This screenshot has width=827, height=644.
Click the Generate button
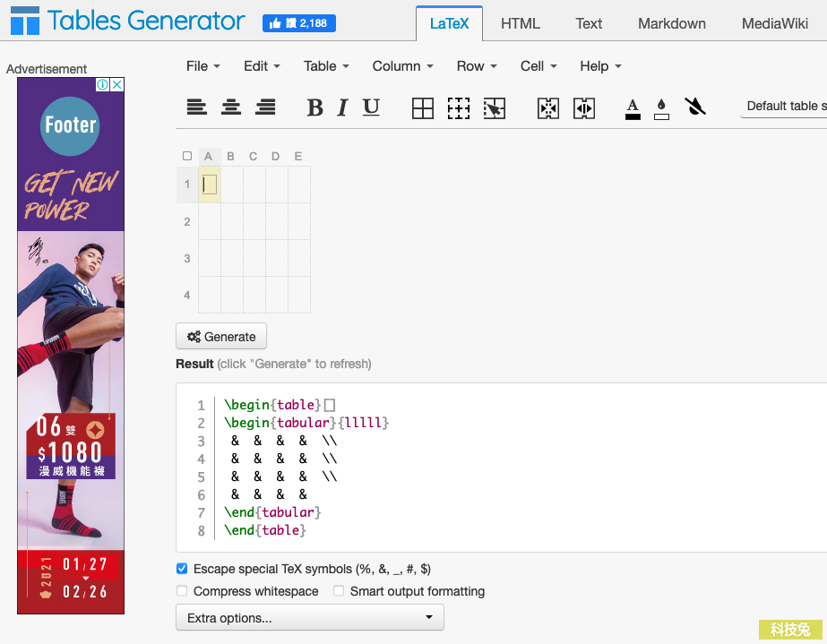click(220, 336)
